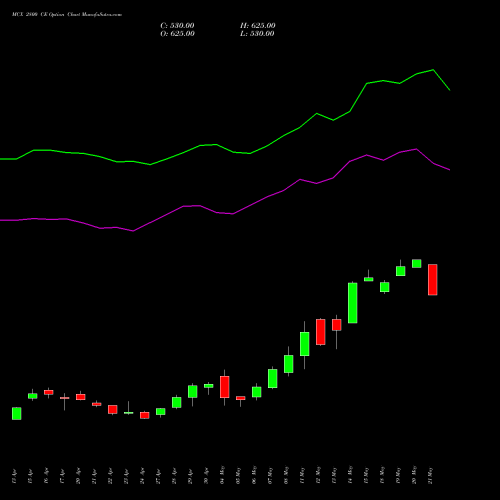Click the open value O: 625.00
Viewport: 500px width, 500px height.
(177, 34)
